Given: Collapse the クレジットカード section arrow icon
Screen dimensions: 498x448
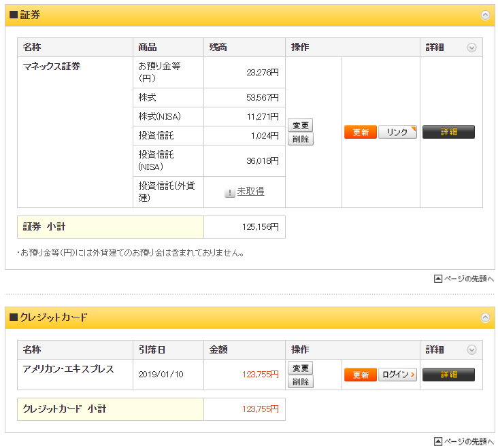Looking at the screenshot, I should pyautogui.click(x=485, y=317).
